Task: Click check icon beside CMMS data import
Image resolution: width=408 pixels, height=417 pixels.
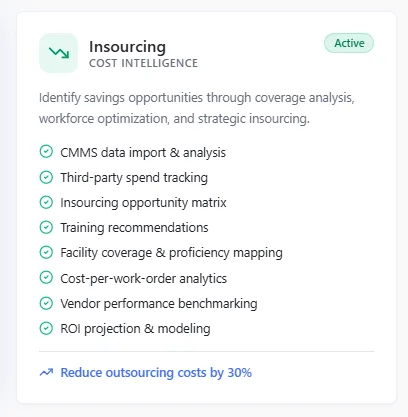Action: click(46, 152)
